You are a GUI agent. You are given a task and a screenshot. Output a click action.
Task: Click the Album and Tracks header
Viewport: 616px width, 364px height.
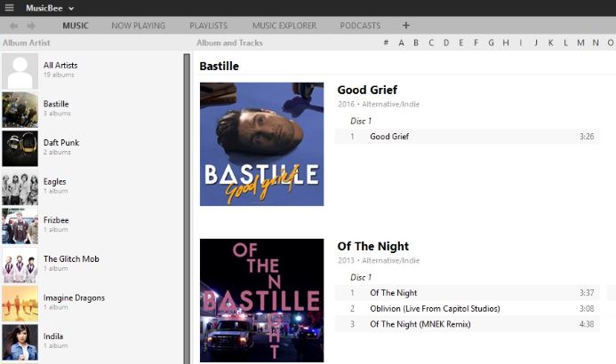pyautogui.click(x=229, y=43)
